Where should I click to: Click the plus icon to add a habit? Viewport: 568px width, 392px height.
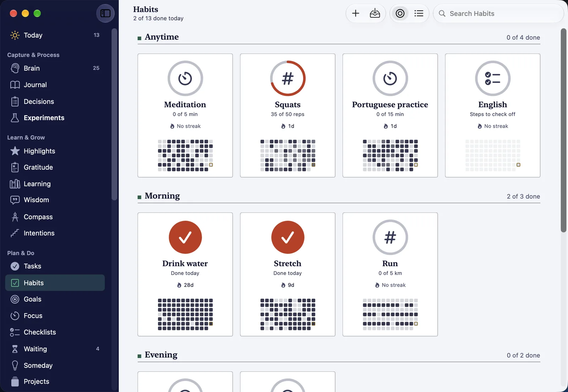356,13
